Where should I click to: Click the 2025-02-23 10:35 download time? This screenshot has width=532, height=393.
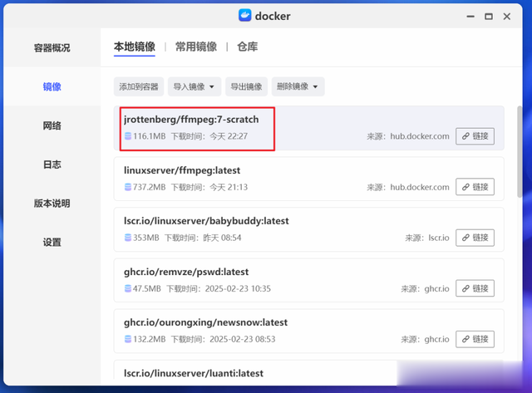tap(238, 288)
